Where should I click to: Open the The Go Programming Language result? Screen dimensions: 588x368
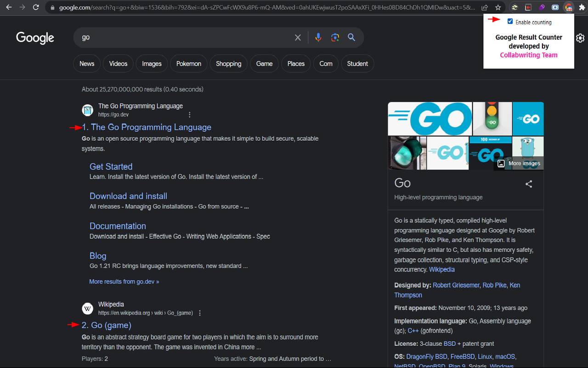147,127
